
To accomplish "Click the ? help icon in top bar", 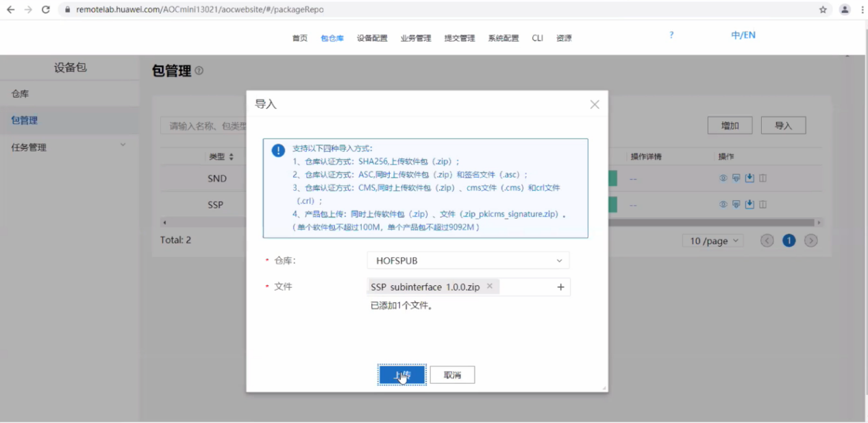I will pos(671,35).
